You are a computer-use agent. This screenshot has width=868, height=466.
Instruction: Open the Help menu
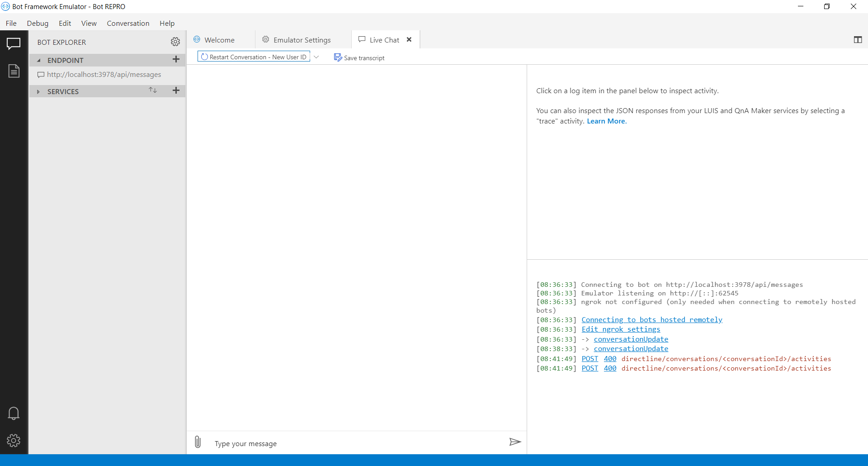(167, 23)
